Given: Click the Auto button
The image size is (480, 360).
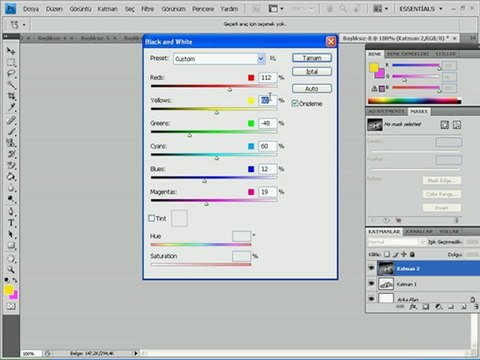Looking at the screenshot, I should tap(312, 88).
